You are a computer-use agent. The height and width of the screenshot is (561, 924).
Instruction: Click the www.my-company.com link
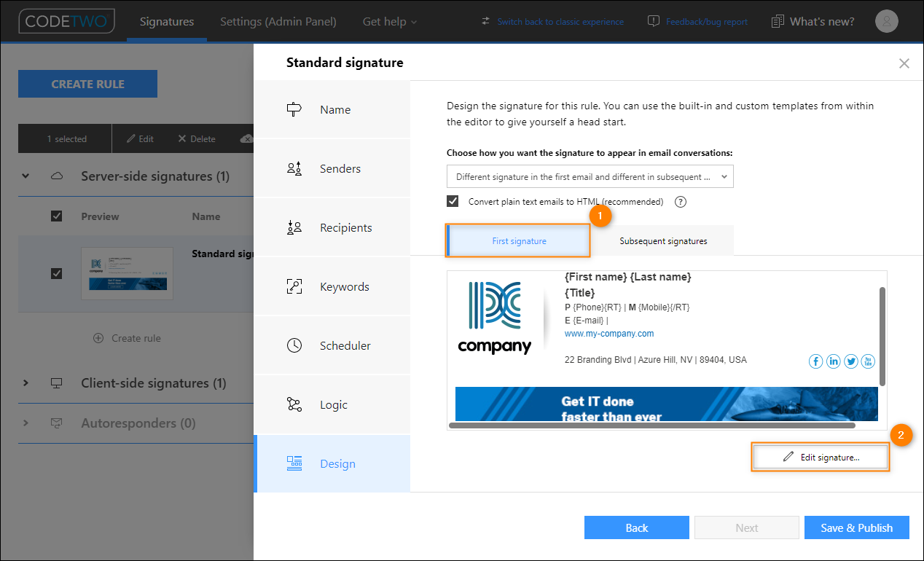pyautogui.click(x=609, y=334)
